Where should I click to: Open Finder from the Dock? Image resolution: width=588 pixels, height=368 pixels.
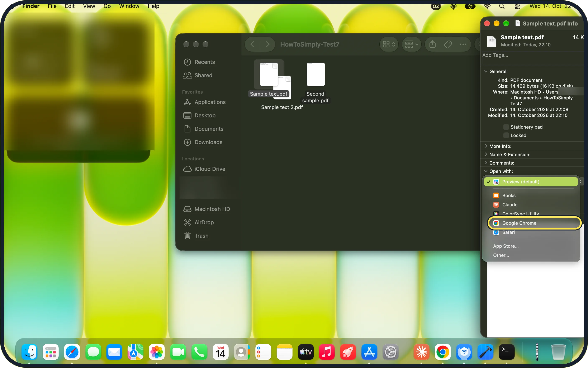(29, 352)
